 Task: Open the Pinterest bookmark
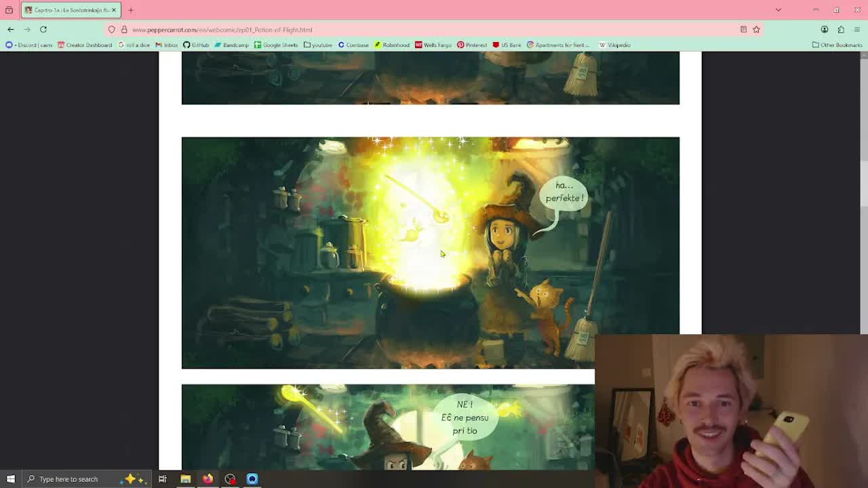(x=472, y=45)
